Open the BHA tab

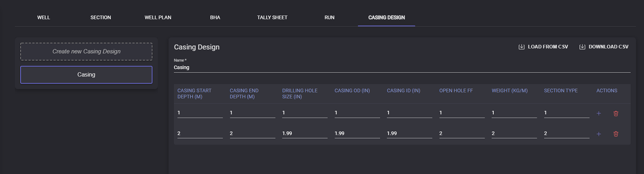(215, 18)
